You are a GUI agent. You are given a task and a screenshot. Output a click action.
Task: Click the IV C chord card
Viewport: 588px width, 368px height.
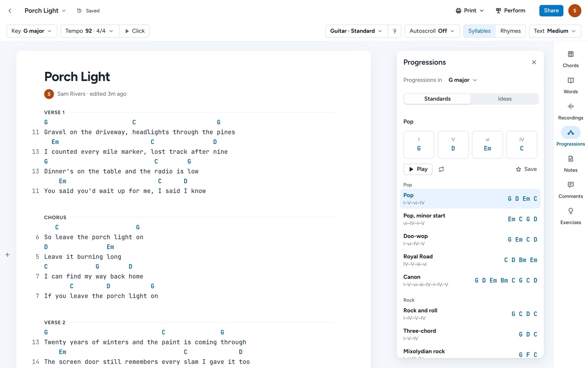[x=521, y=145]
